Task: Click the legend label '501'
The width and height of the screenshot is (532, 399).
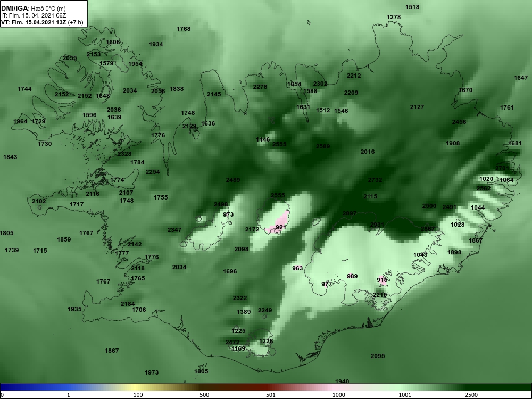Action: [x=270, y=395]
